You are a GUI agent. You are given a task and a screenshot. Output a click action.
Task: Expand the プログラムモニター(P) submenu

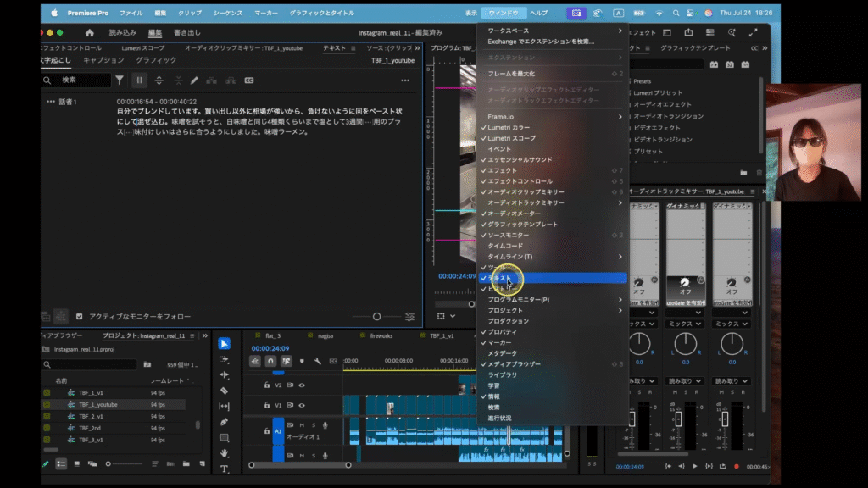point(620,299)
